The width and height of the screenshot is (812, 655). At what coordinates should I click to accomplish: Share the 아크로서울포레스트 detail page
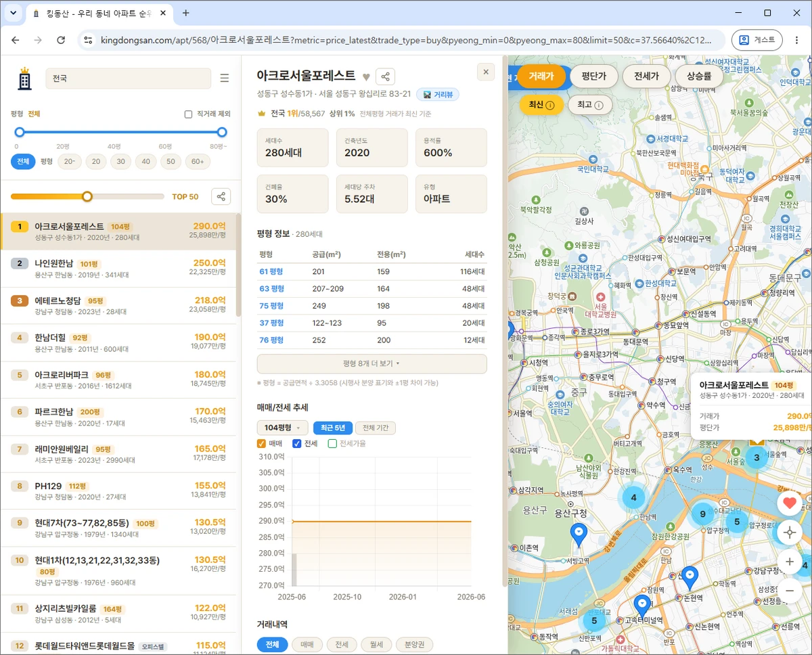(x=385, y=76)
